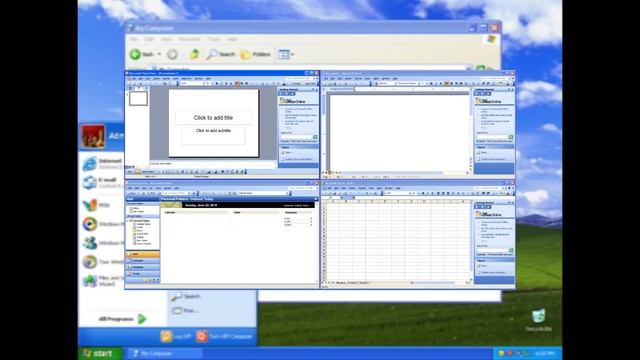The image size is (640, 360).
Task: Open the View menu in My Computer
Action: (x=166, y=39)
